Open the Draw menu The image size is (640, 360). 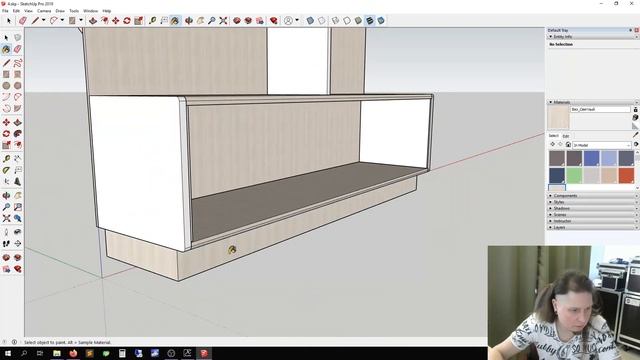tap(60, 11)
